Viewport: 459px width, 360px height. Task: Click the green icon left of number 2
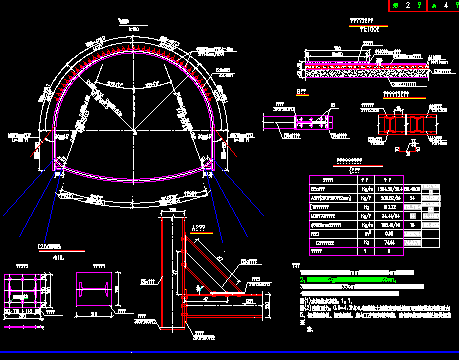tap(396, 5)
